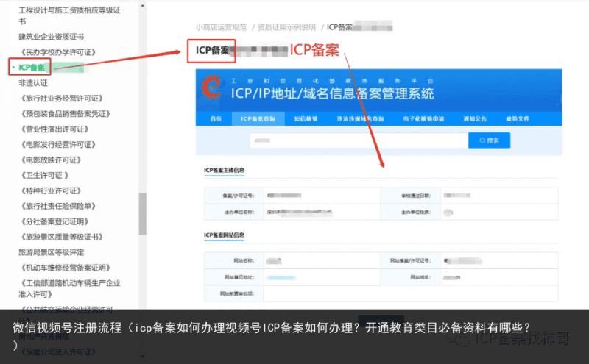
Task: Click the sidebar scrollbar thumb
Action: [x=142, y=214]
